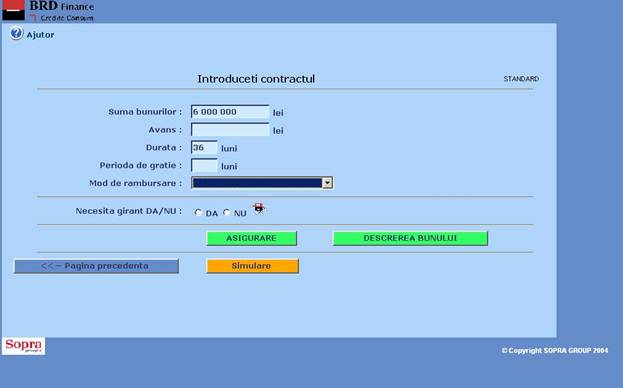This screenshot has width=623, height=388.
Task: Select the NU radio button
Action: click(226, 212)
